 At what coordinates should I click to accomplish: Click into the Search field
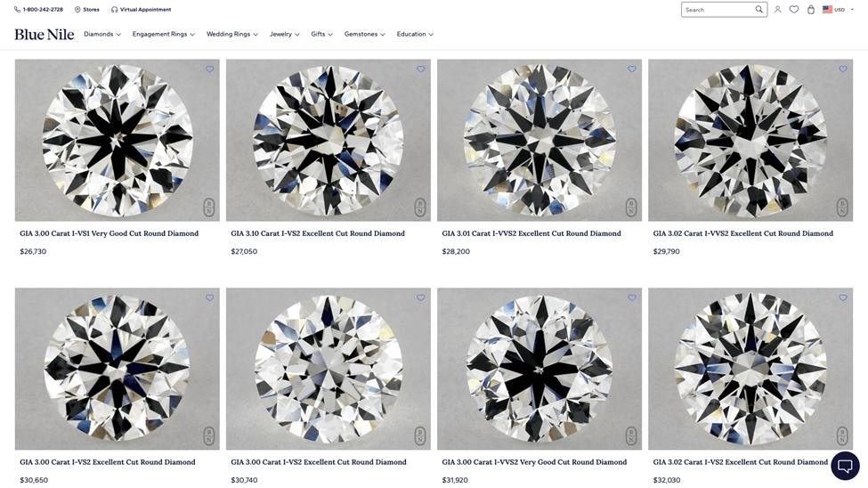pos(718,10)
